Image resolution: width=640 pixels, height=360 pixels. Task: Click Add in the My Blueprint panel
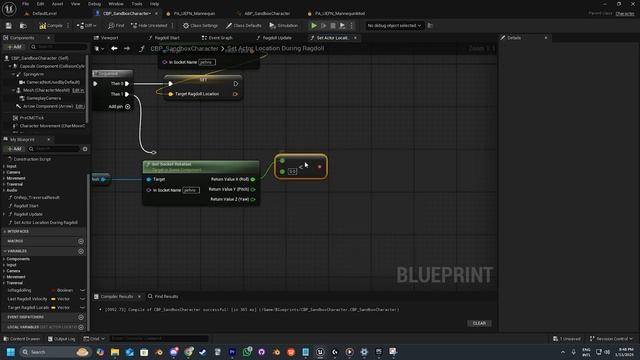coord(14,149)
